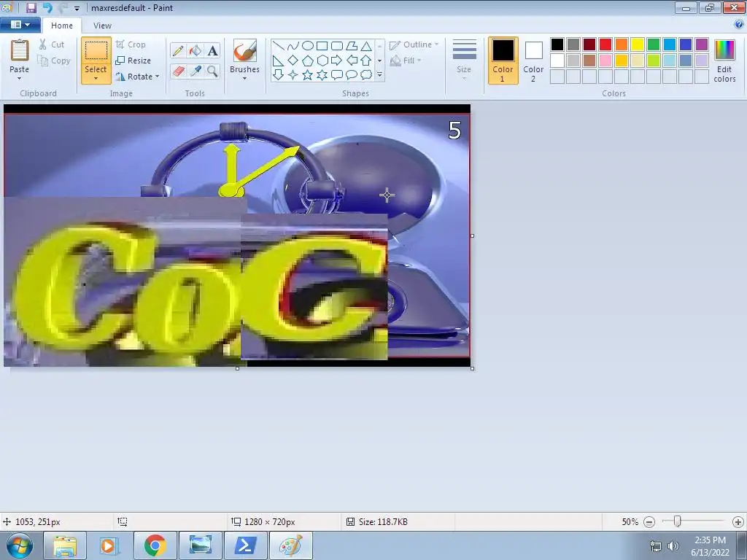Viewport: 747px width, 560px height.
Task: Open Windows PowerShell from the taskbar
Action: 245,545
